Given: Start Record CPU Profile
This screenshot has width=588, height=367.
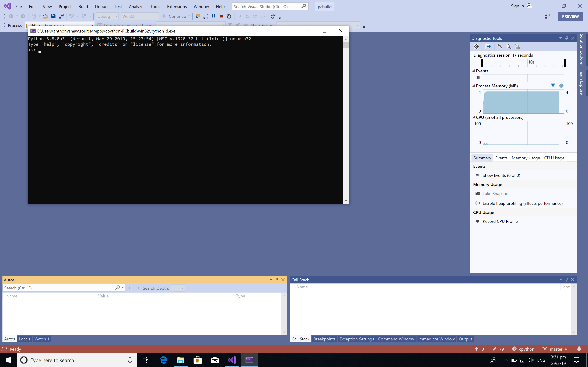Looking at the screenshot, I should pyautogui.click(x=500, y=221).
